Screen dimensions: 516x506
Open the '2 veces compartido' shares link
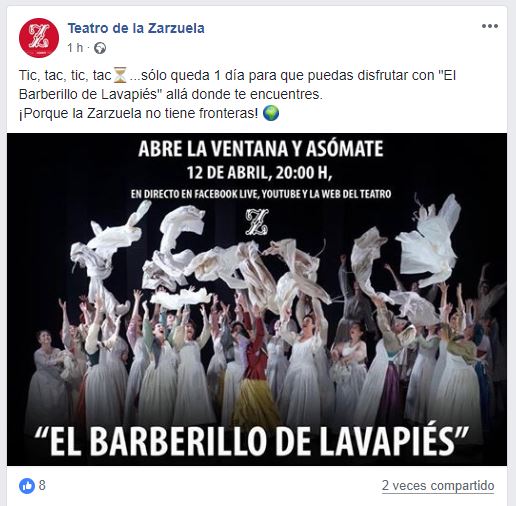(438, 486)
